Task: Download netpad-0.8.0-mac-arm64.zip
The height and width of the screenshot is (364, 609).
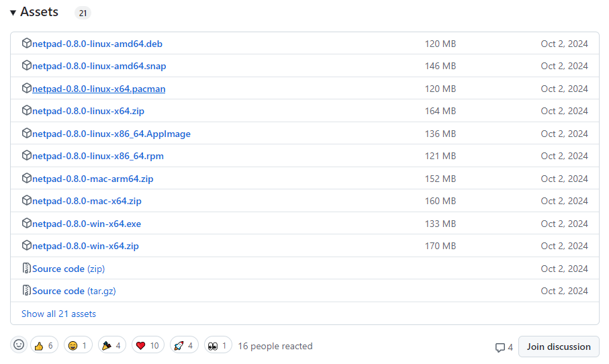Action: pyautogui.click(x=93, y=179)
